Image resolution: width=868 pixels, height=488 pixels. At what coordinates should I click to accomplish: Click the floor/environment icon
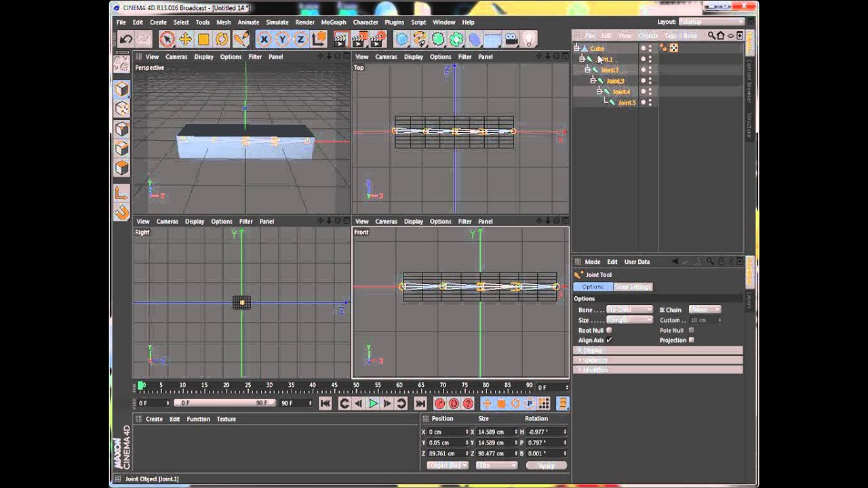[493, 39]
